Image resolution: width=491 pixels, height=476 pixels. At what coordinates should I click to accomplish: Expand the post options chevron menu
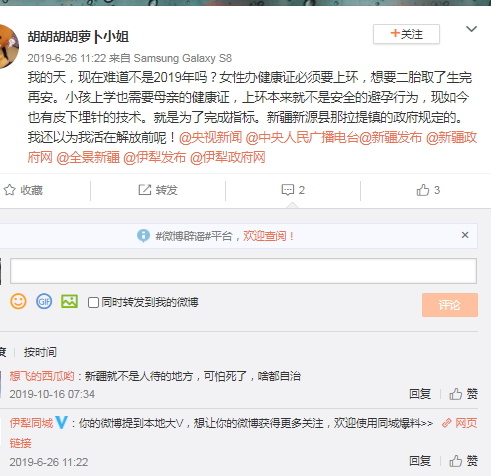471,29
